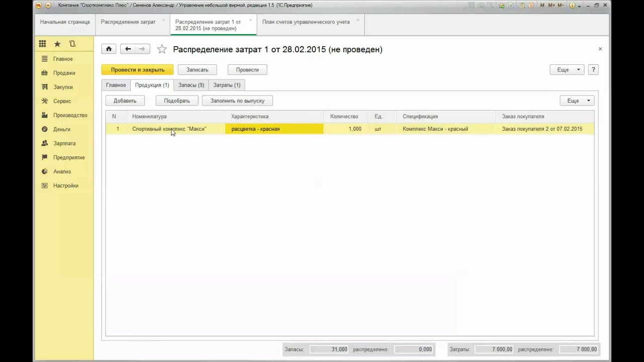Close the Распределение затрат 1 tab
Image resolution: width=644 pixels, height=362 pixels.
click(x=250, y=20)
